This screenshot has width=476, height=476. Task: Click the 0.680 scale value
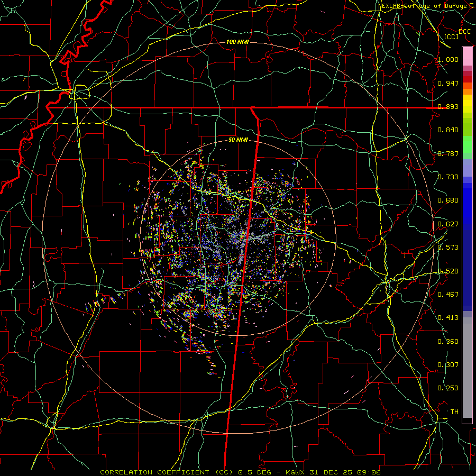448,200
